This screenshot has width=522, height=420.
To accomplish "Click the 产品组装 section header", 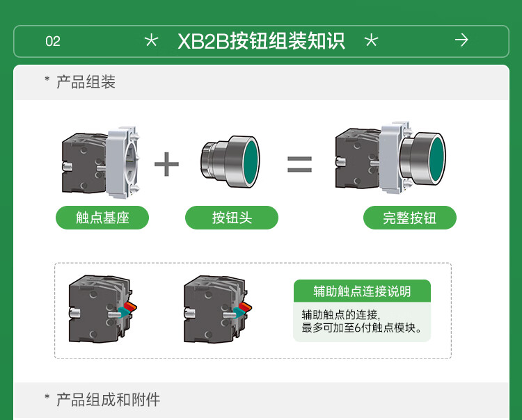I will click(x=86, y=82).
